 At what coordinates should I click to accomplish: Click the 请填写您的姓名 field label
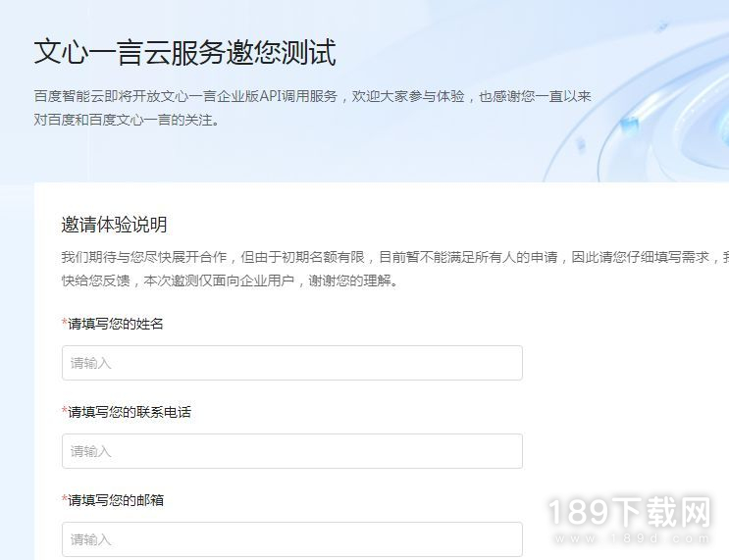click(116, 324)
